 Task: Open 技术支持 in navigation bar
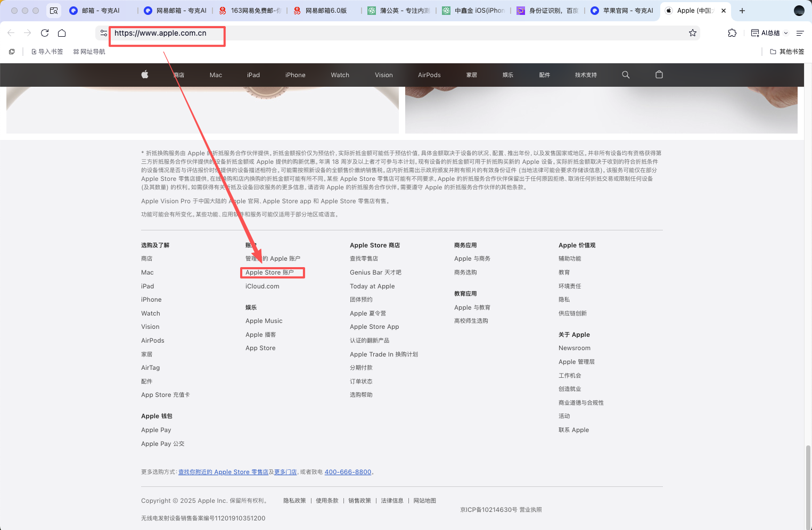(586, 75)
